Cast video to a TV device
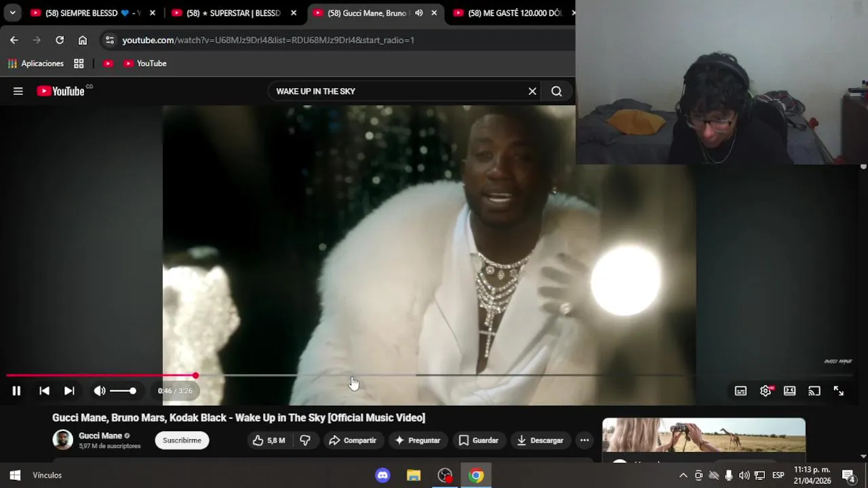 (814, 391)
